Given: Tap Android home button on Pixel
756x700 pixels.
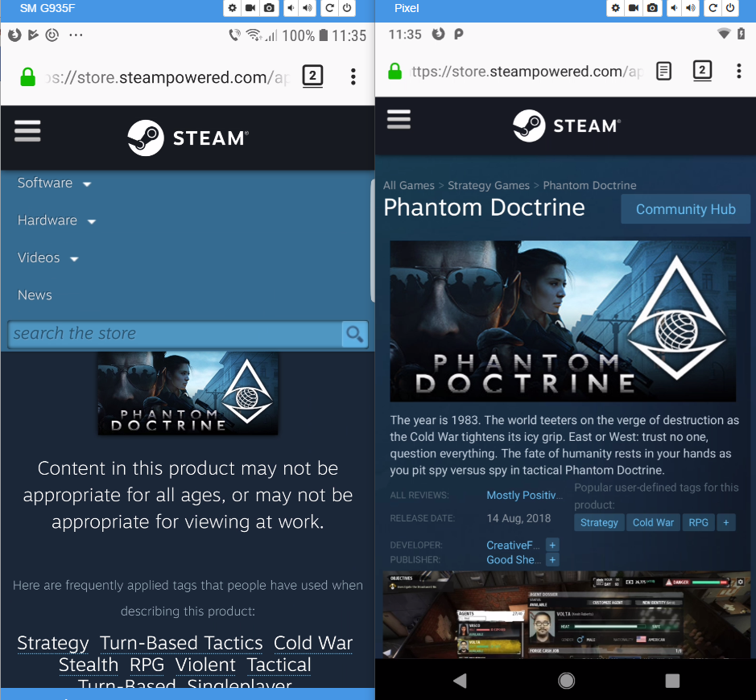Looking at the screenshot, I should [x=566, y=680].
